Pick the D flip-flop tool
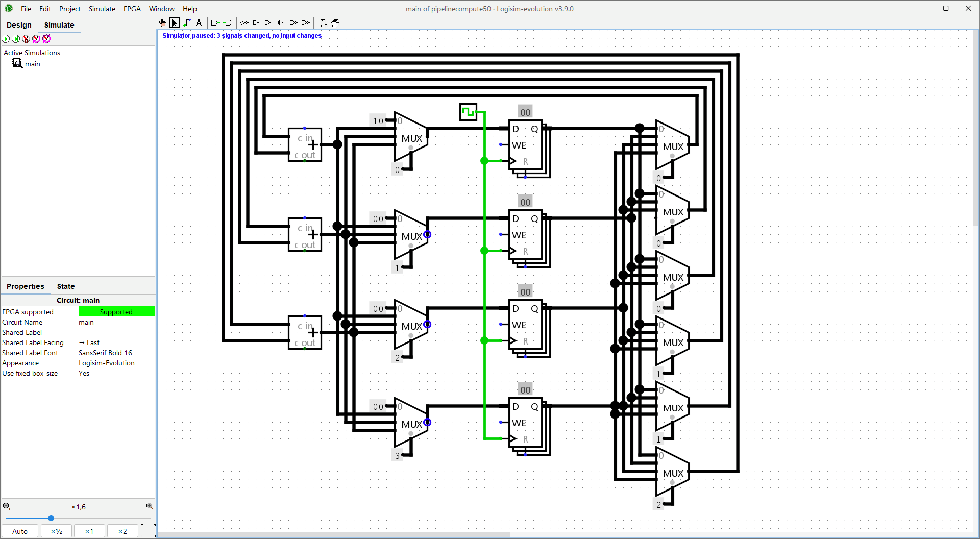Image resolution: width=980 pixels, height=539 pixels. 323,23
